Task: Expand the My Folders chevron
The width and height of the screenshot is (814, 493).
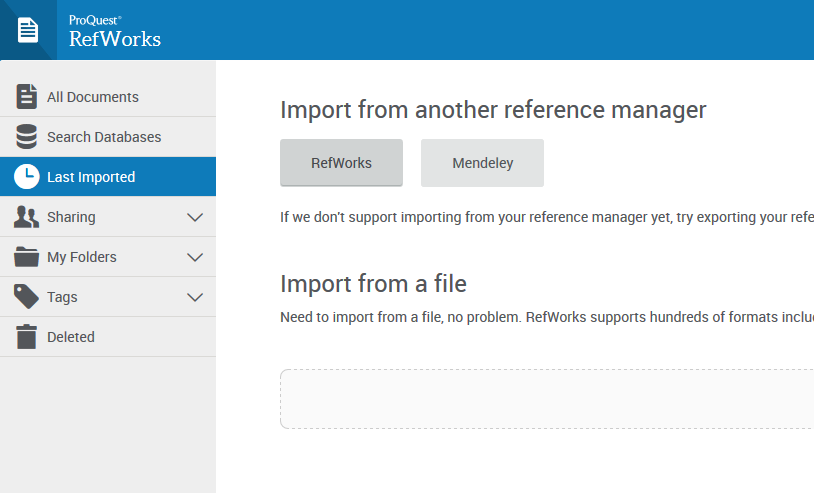Action: click(195, 257)
